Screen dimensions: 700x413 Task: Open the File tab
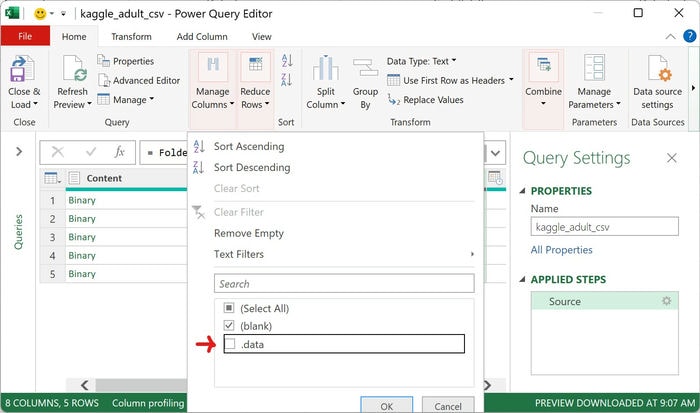click(x=25, y=36)
